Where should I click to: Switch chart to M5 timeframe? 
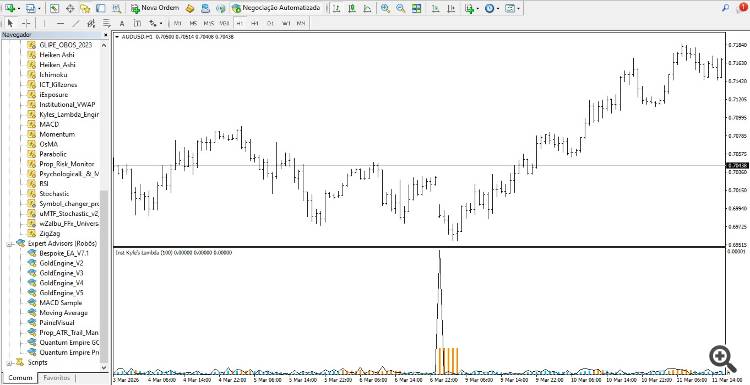tap(193, 23)
